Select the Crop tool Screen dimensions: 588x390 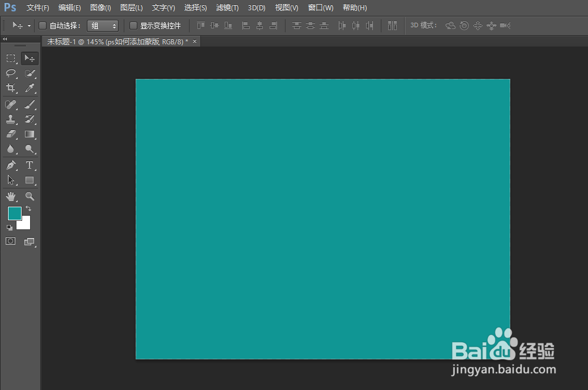click(x=11, y=88)
